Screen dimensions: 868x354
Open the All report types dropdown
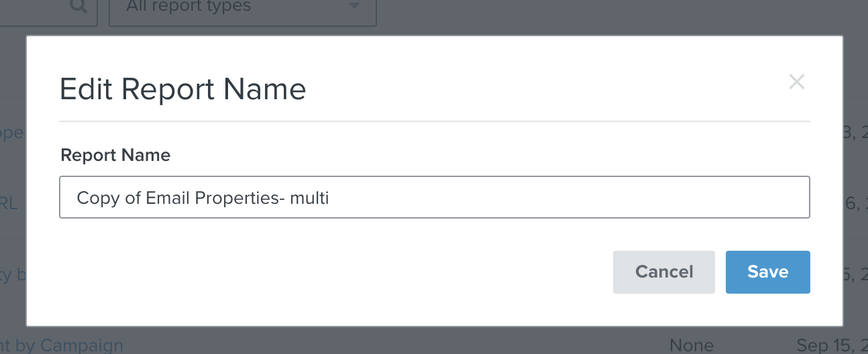tap(241, 8)
